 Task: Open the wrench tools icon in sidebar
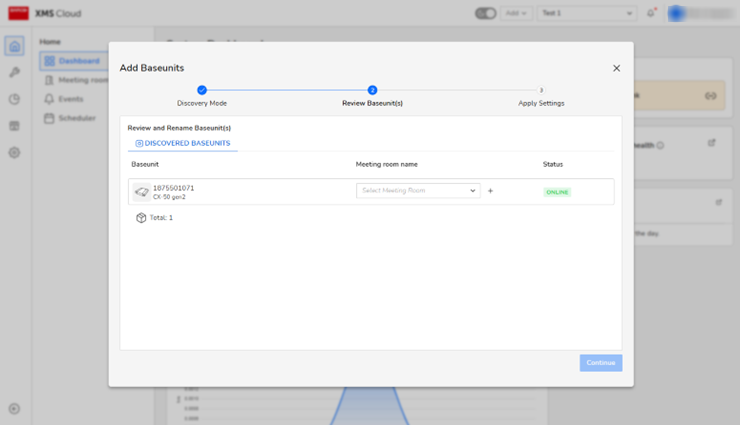coord(14,73)
